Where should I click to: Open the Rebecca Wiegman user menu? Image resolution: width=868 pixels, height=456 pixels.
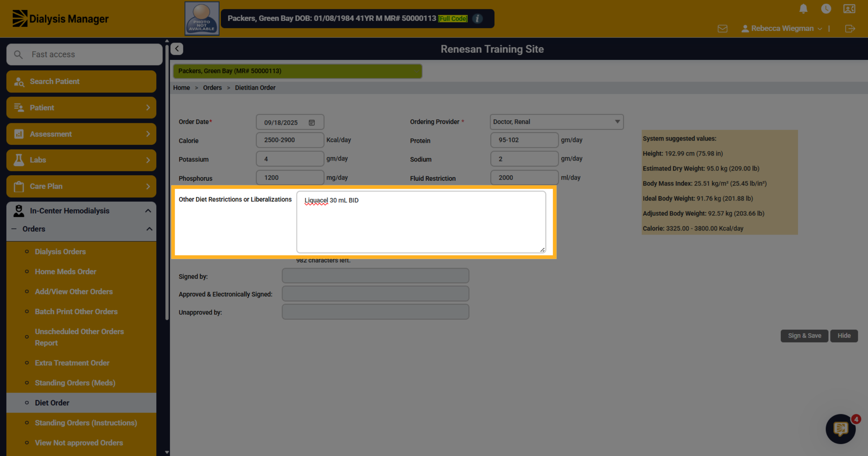(782, 29)
